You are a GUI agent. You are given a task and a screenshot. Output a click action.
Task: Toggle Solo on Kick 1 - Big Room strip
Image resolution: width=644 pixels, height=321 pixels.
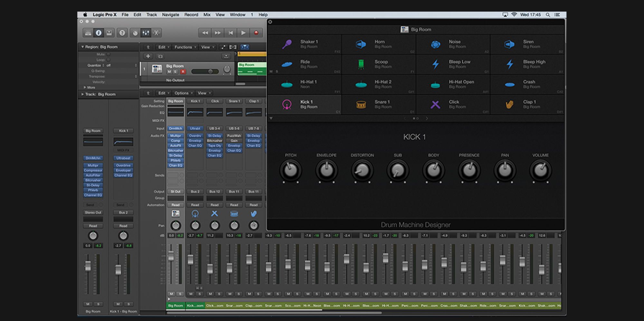[128, 304]
